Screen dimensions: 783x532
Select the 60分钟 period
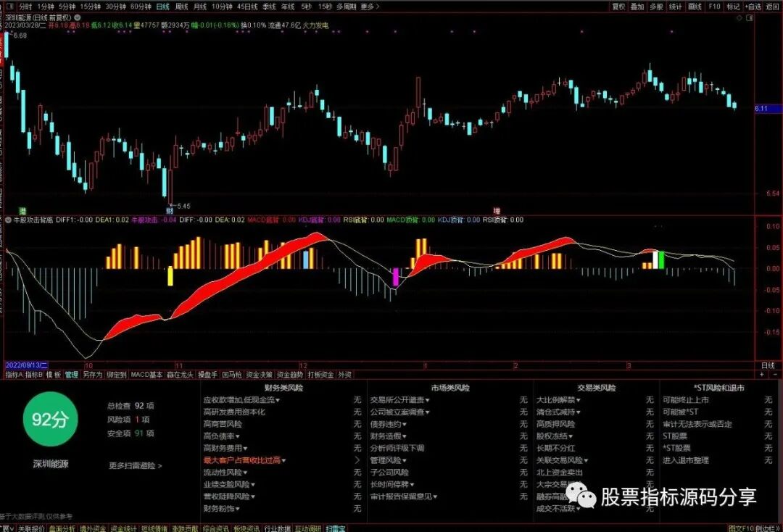[x=141, y=7]
